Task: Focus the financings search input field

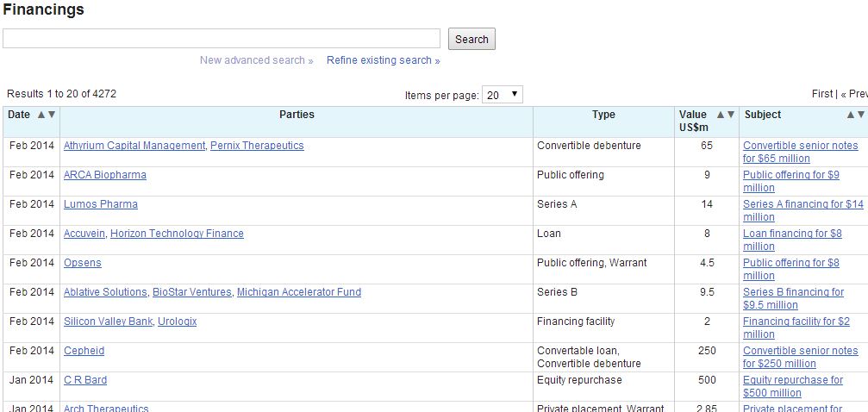Action: pos(222,39)
